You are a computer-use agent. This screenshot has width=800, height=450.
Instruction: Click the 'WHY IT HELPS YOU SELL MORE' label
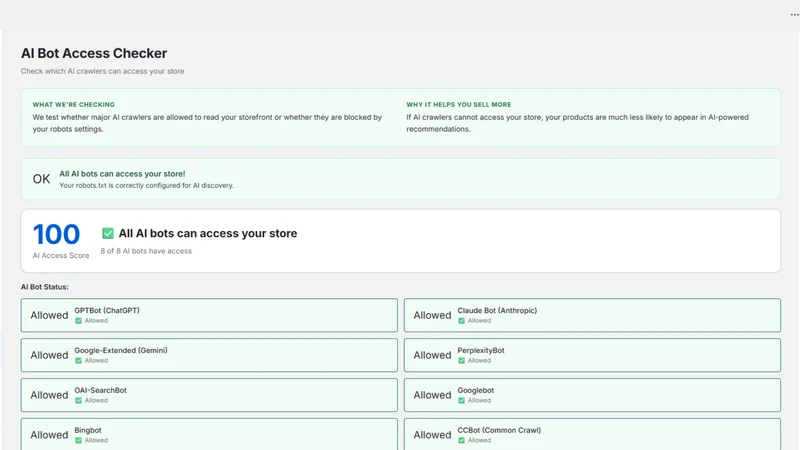(x=459, y=105)
